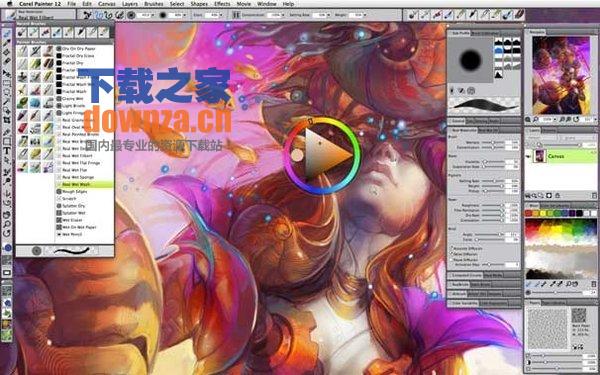Switch to the Paper Libraries tab
Image resolution: width=600 pixels, height=375 pixels.
pyautogui.click(x=553, y=302)
